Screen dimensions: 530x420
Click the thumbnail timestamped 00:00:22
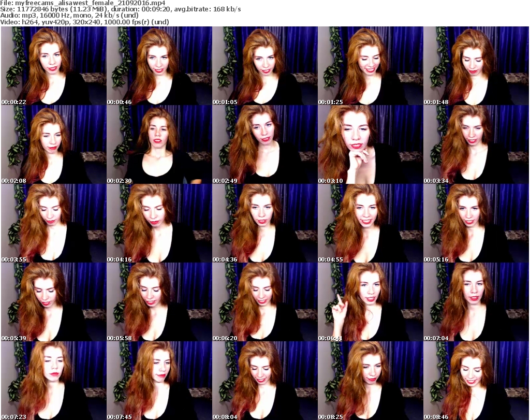click(53, 66)
